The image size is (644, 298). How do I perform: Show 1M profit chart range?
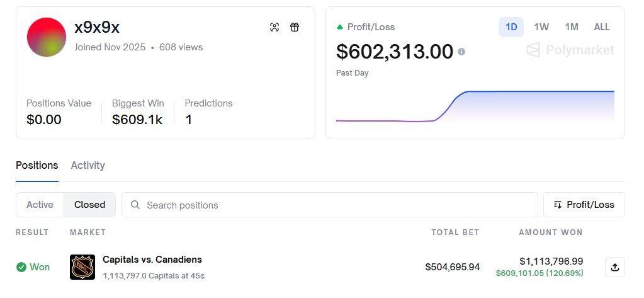(x=572, y=27)
